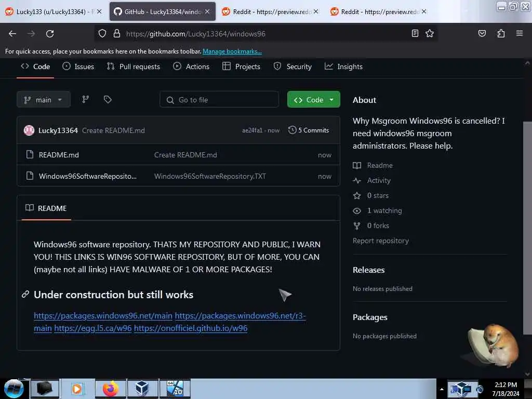Open Firefox from the taskbar
Screen dimensions: 532x399
110,389
